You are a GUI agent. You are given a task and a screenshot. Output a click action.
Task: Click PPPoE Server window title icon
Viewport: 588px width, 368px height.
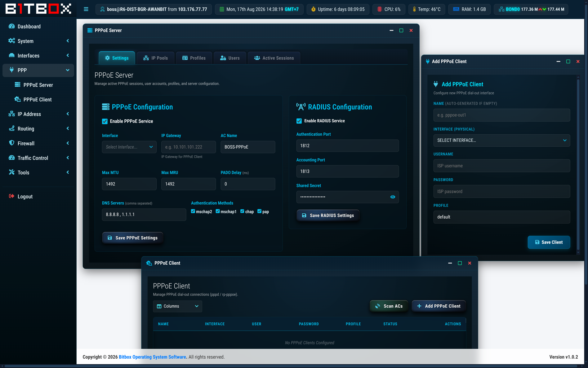tap(90, 30)
